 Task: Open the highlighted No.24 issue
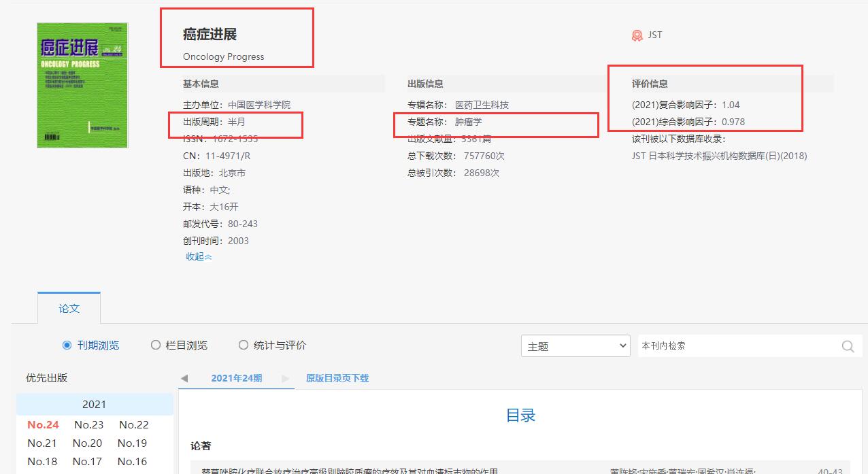(x=43, y=424)
